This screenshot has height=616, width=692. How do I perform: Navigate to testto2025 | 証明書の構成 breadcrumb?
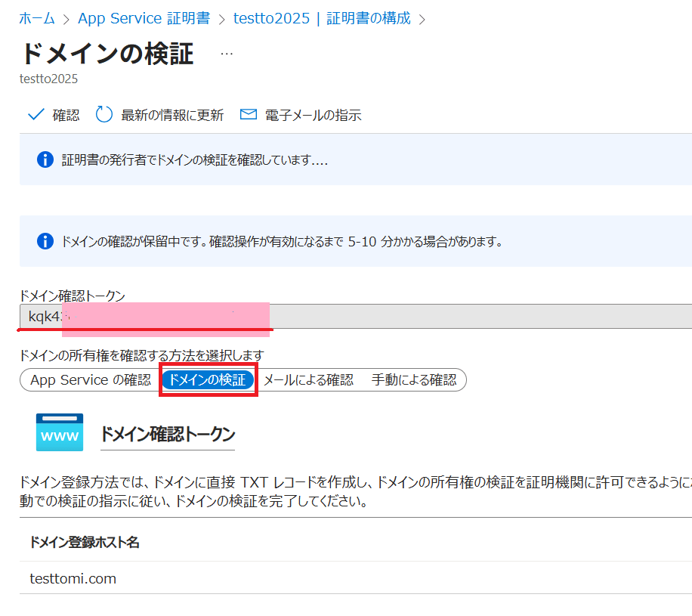coord(322,19)
